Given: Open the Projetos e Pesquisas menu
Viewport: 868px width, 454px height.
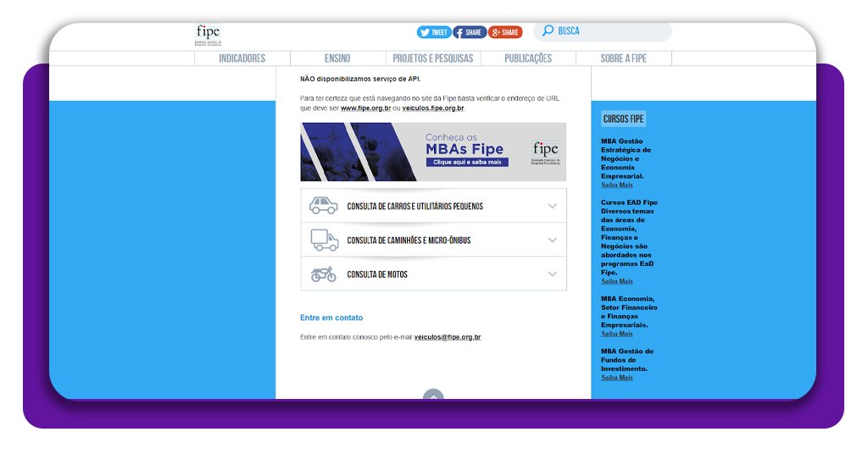Looking at the screenshot, I should point(433,58).
